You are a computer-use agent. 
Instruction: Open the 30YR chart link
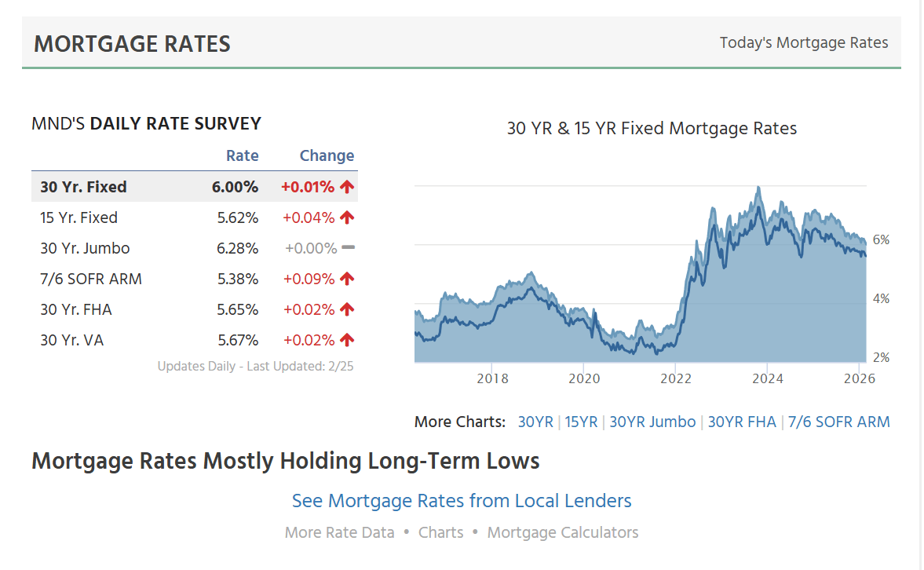point(535,422)
